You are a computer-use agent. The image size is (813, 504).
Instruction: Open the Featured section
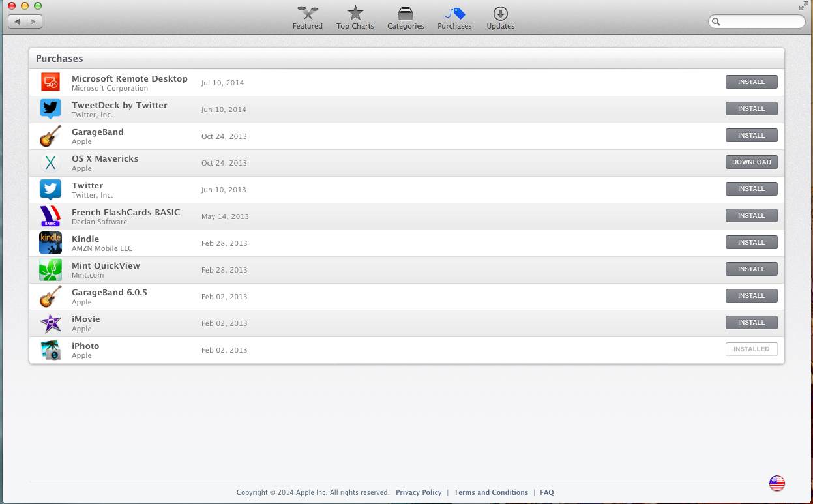307,18
